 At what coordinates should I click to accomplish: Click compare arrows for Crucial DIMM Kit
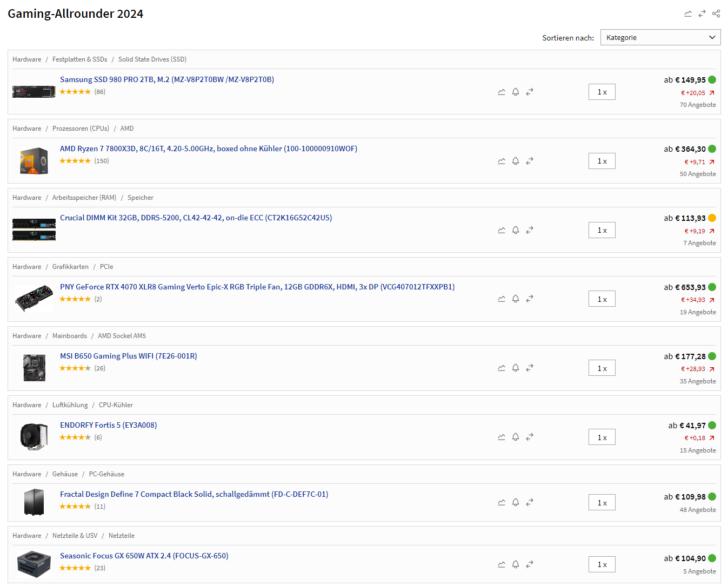coord(530,230)
